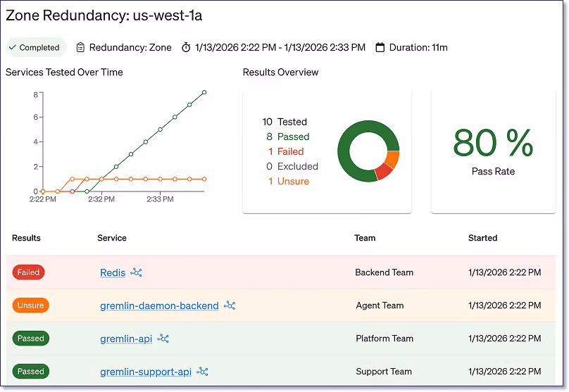This screenshot has height=392, width=569.
Task: Open the gremlin-api service link
Action: click(x=126, y=339)
